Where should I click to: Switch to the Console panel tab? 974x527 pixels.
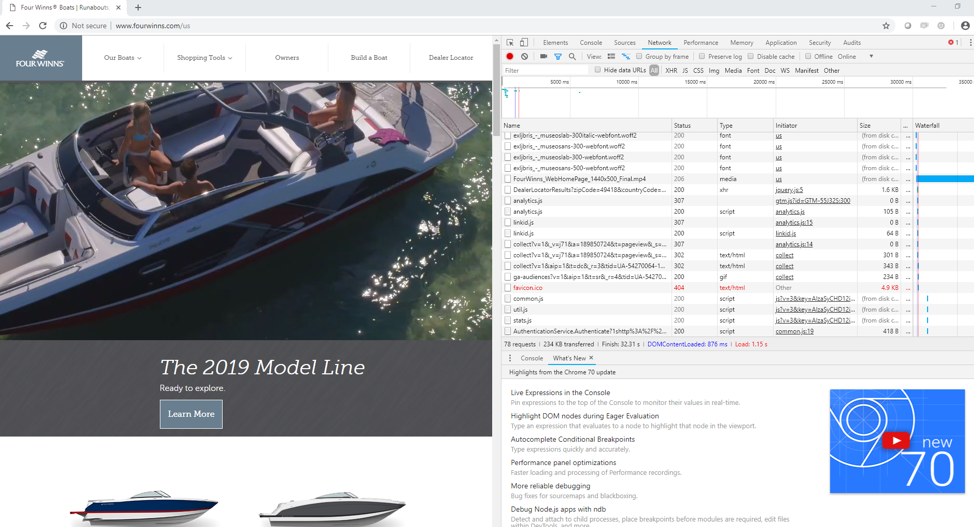591,43
